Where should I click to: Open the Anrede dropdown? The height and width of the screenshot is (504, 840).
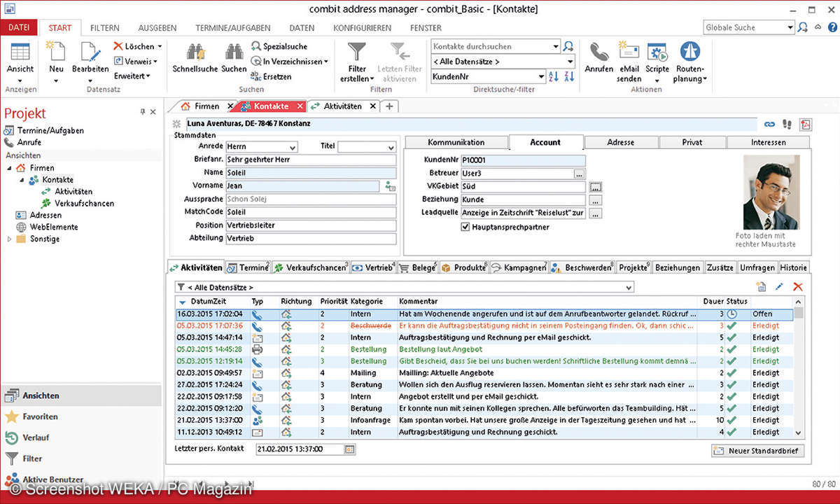click(x=293, y=148)
